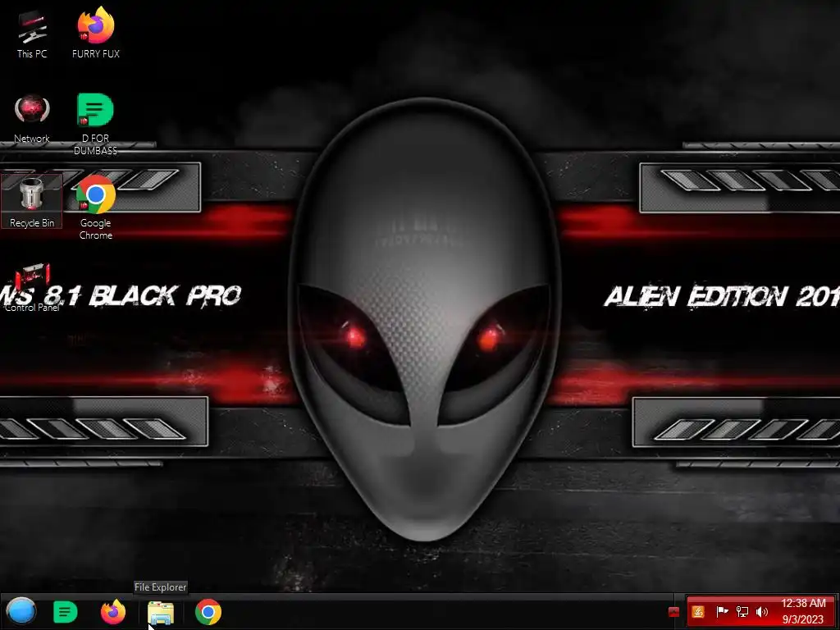Open the green document app in taskbar

pos(66,612)
